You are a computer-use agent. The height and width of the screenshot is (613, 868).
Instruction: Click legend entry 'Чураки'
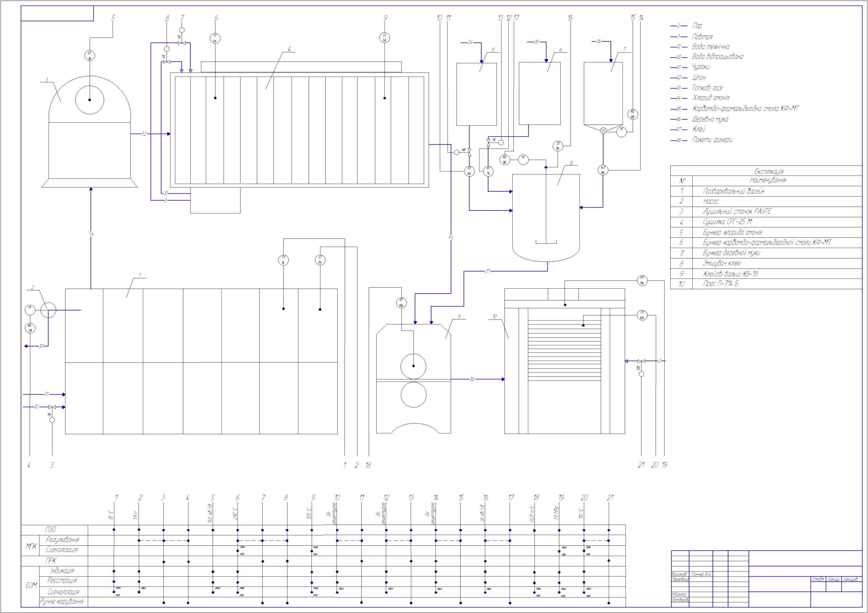click(701, 67)
